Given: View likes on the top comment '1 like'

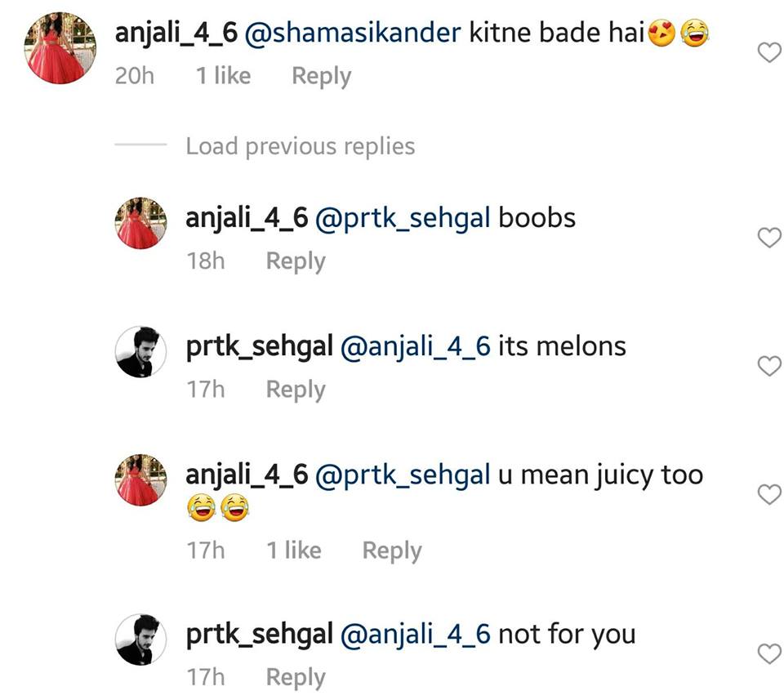Looking at the screenshot, I should [223, 76].
